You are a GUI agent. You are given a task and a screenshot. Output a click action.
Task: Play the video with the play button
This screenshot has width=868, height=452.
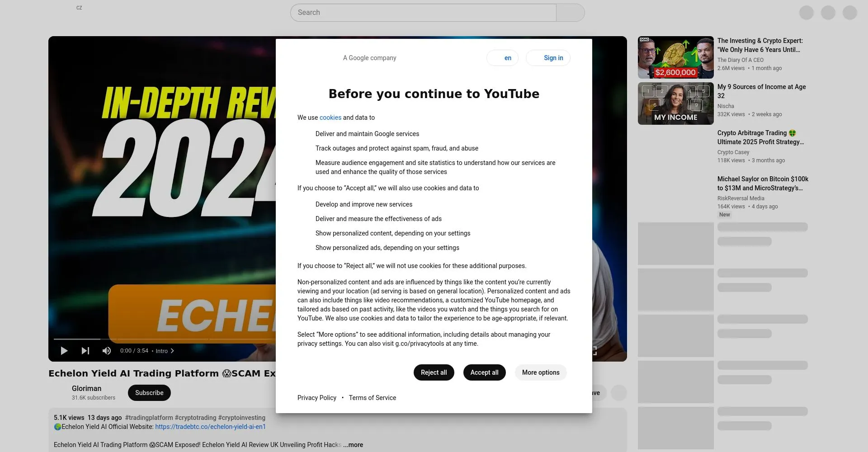64,351
